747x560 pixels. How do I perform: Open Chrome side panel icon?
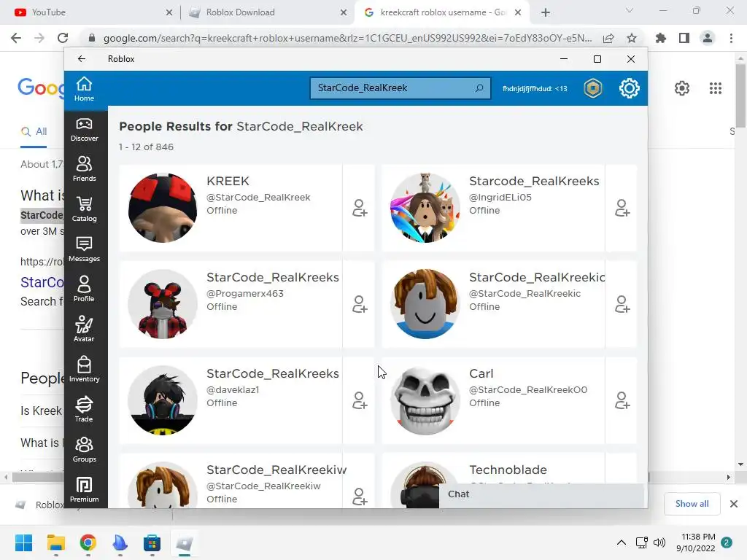pos(684,38)
